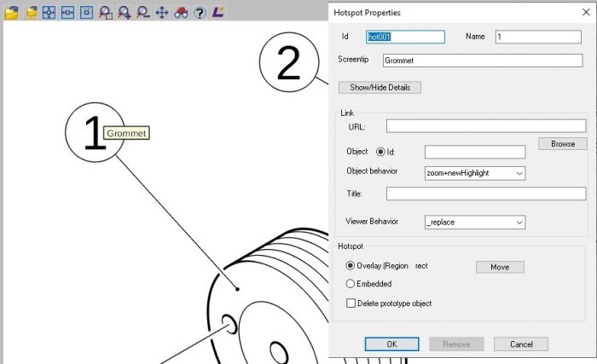Image resolution: width=597 pixels, height=364 pixels.
Task: Click the purple L logo icon
Action: [218, 13]
